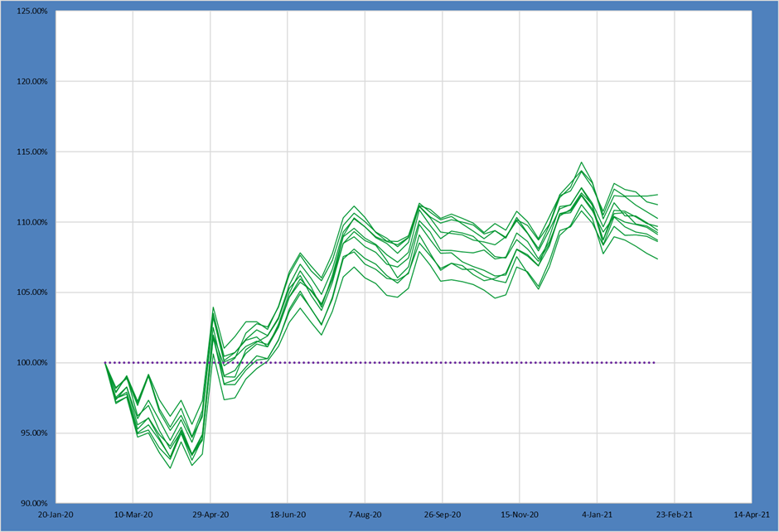Select the 18-Jun-20 date label
This screenshot has width=779, height=532.
pyautogui.click(x=288, y=515)
